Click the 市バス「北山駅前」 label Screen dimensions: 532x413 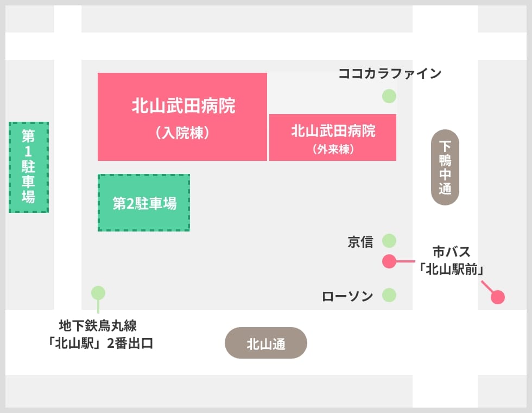[x=451, y=260]
